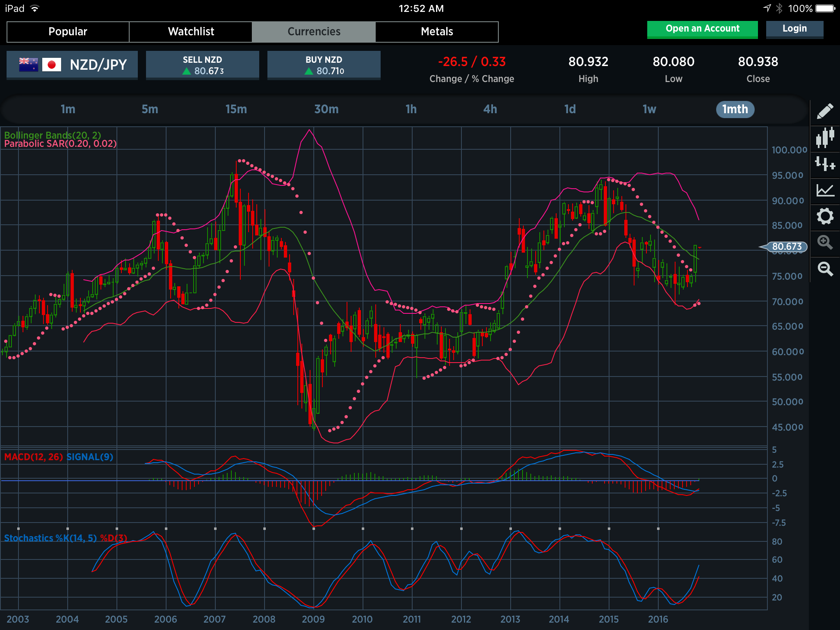Open the Metals tab

point(437,32)
